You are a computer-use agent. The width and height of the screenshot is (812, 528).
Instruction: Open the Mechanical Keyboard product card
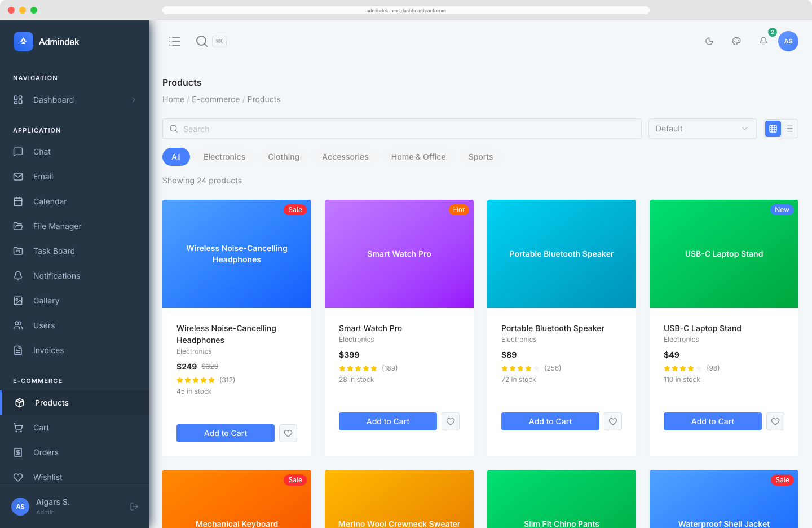[237, 499]
